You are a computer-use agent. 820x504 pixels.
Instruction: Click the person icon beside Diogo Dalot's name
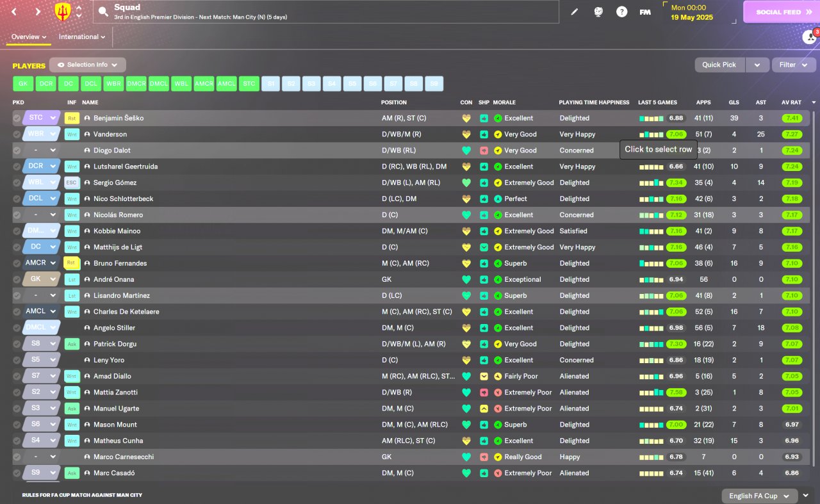[x=86, y=150]
